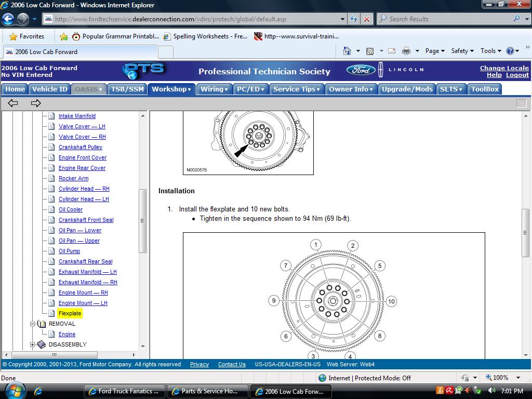This screenshot has height=399, width=532.
Task: Click the content pane scroll down arrow
Action: pos(526,355)
